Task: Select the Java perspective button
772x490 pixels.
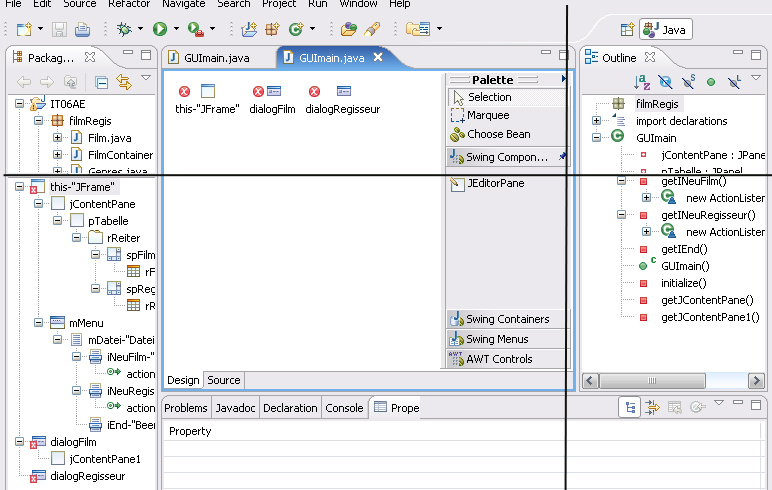Action: coord(666,30)
